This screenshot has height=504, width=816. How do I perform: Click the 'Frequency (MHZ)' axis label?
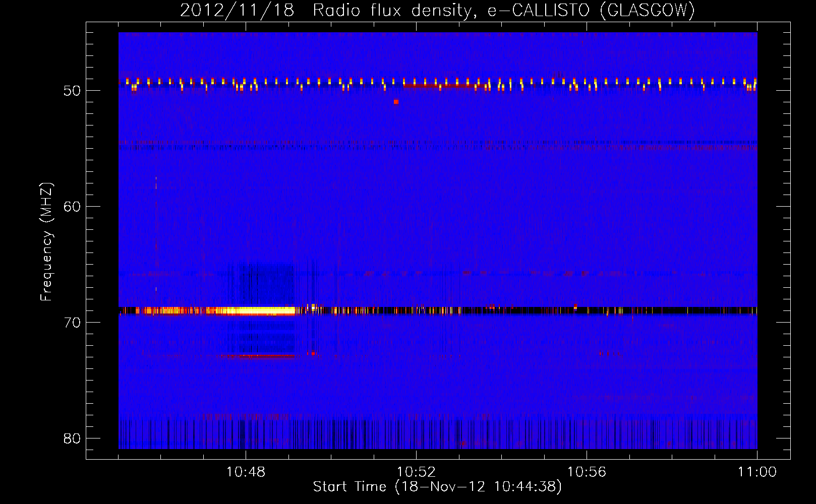pos(46,242)
